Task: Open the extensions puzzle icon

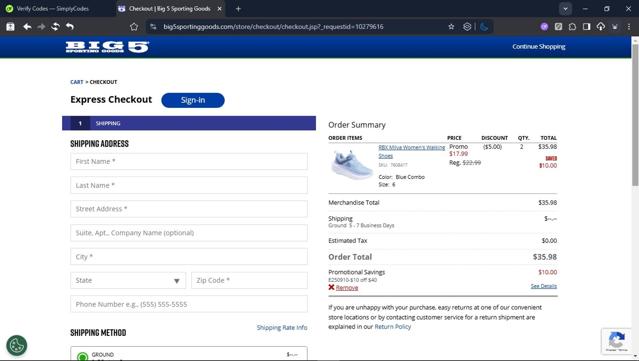Action: tap(572, 26)
